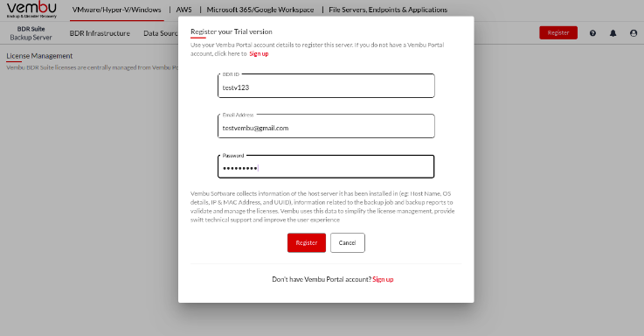
Task: Open Microsoft 365/Google Workspace tab
Action: point(260,10)
